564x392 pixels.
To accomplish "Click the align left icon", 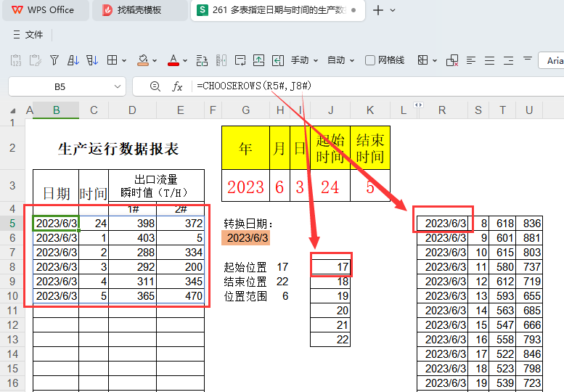I will (471, 60).
